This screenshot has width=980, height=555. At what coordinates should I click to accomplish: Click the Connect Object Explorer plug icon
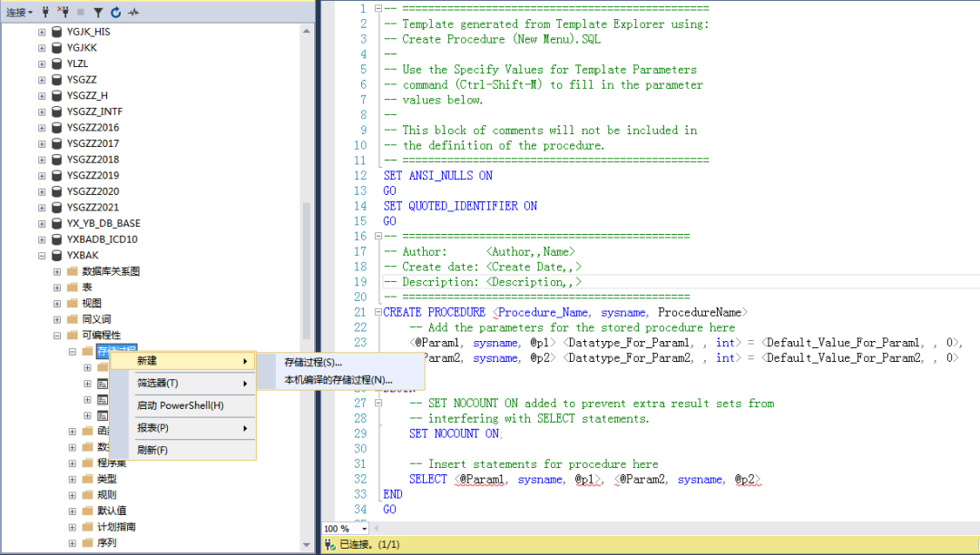pos(44,12)
